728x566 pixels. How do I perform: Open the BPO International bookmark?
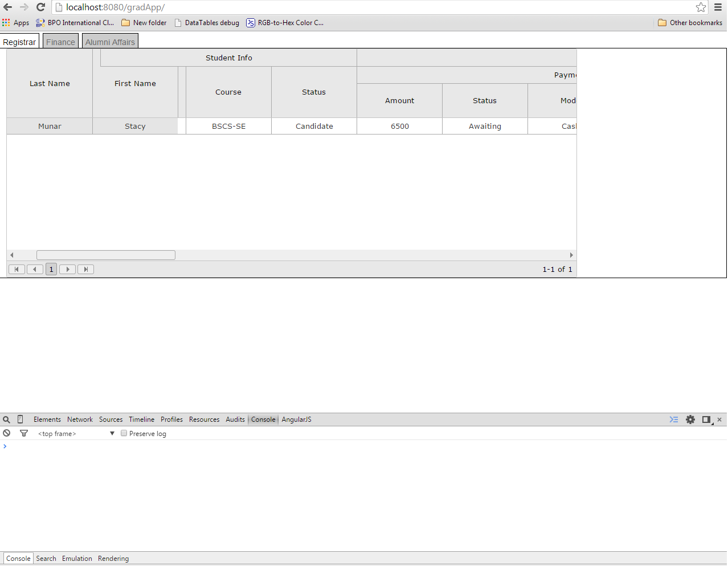[75, 23]
